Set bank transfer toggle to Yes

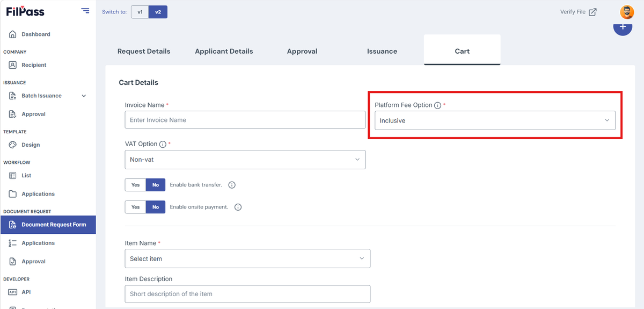click(135, 185)
